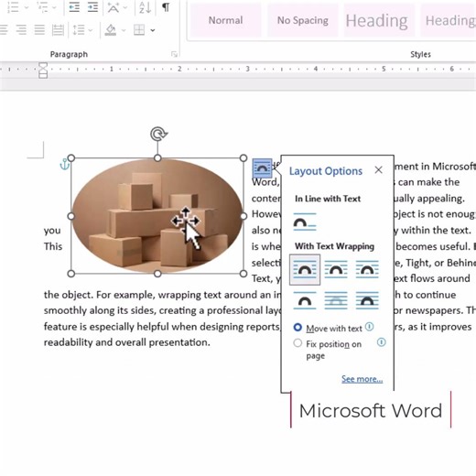Screen dimensions: 476x476
Task: Click the right-middle picture resize handle
Action: [243, 216]
